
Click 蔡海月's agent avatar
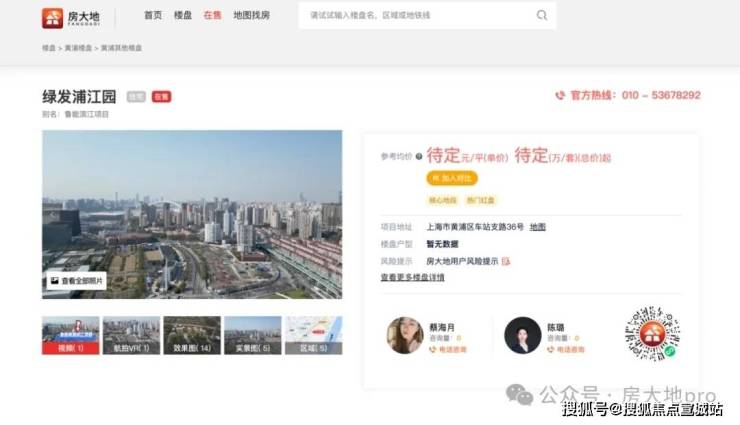pos(404,334)
